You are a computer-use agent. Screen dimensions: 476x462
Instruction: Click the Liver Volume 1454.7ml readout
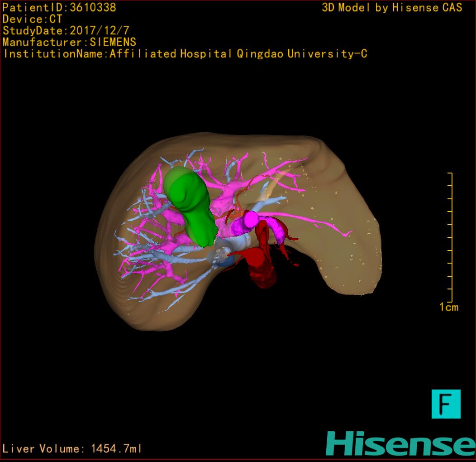[72, 449]
